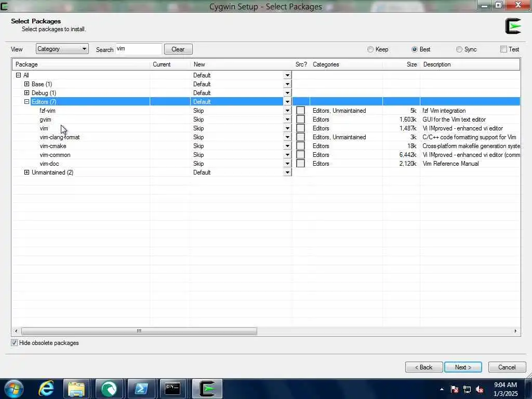Open the Windows Start menu orb
Image resolution: width=532 pixels, height=399 pixels.
(14, 389)
